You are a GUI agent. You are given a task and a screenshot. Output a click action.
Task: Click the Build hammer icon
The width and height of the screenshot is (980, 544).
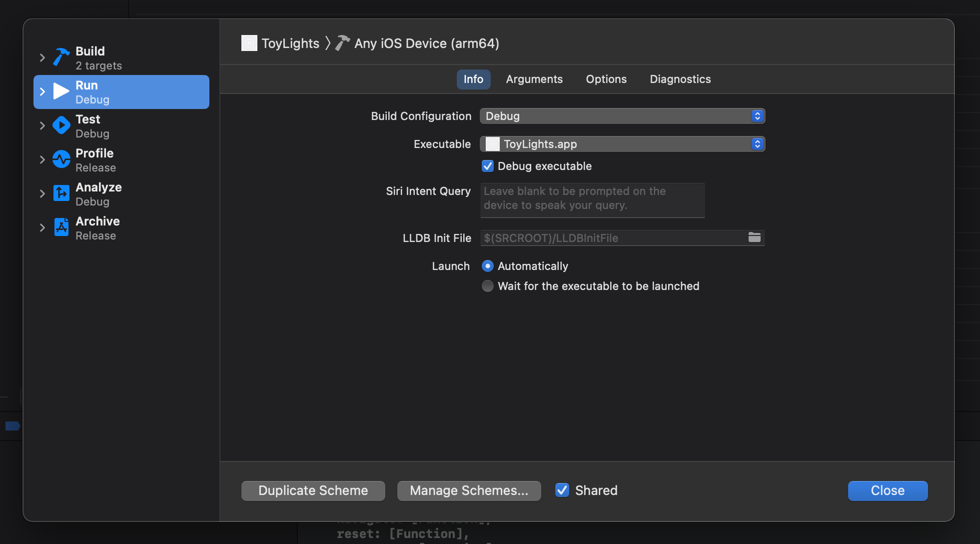[61, 57]
